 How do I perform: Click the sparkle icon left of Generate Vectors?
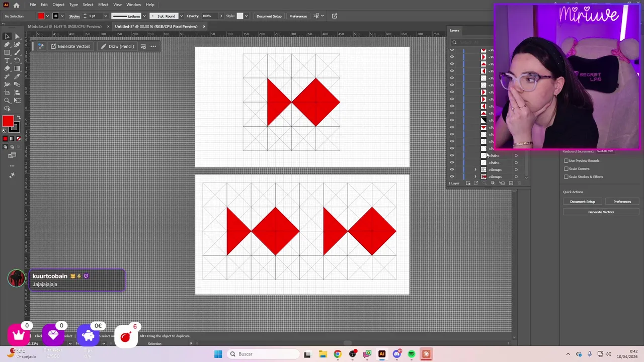[x=41, y=46]
